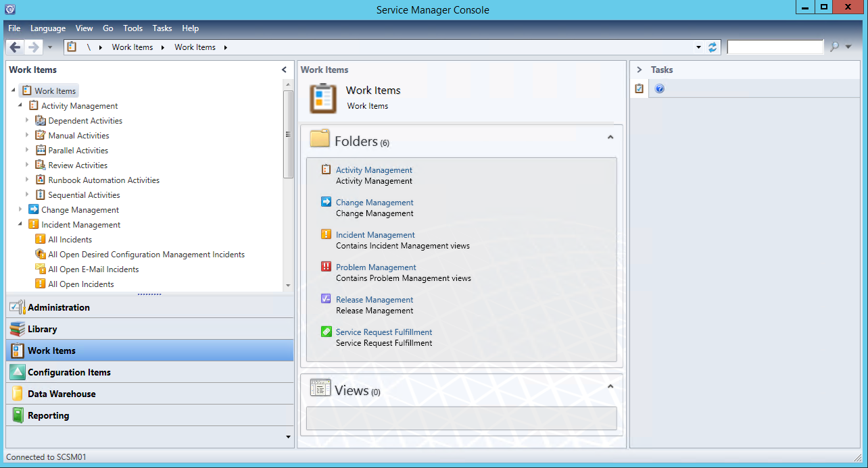The width and height of the screenshot is (868, 468).
Task: Collapse the Incident Management tree node
Action: point(21,225)
